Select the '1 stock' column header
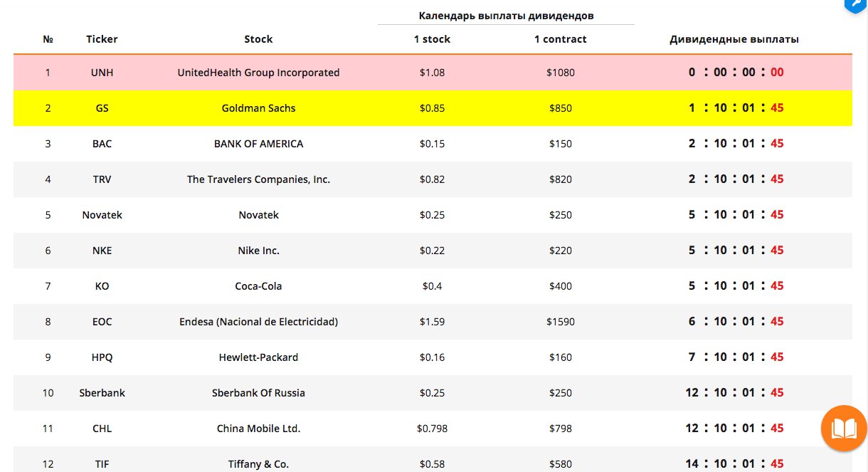This screenshot has height=472, width=868. click(x=432, y=39)
